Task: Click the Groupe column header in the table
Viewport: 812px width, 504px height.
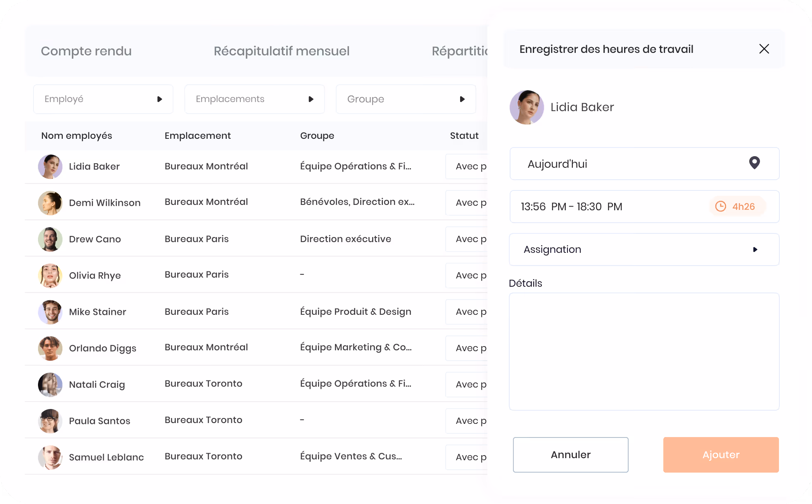Action: click(x=317, y=136)
